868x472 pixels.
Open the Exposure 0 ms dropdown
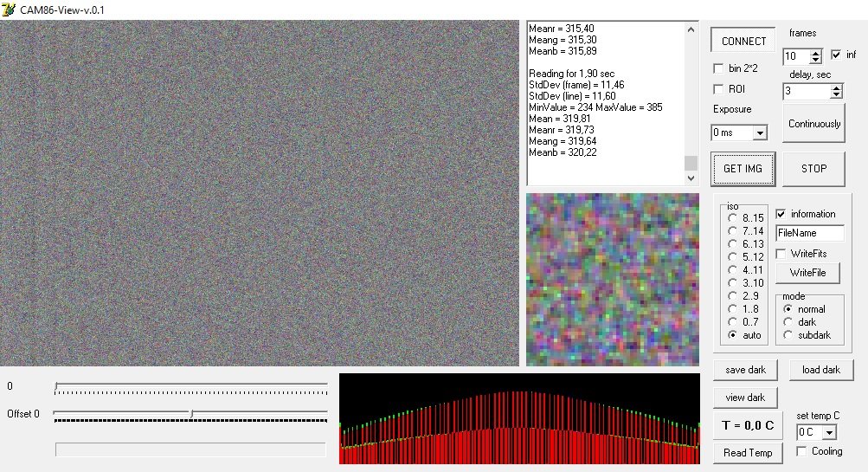(x=760, y=133)
